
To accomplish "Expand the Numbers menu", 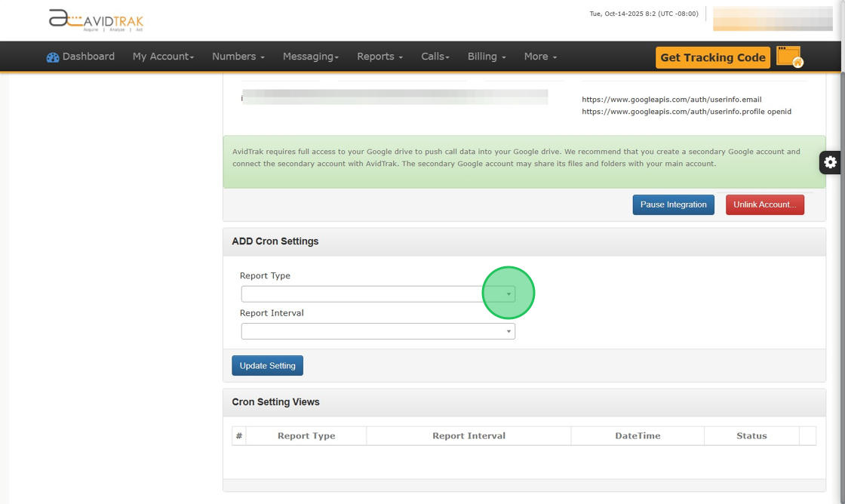I will 238,57.
